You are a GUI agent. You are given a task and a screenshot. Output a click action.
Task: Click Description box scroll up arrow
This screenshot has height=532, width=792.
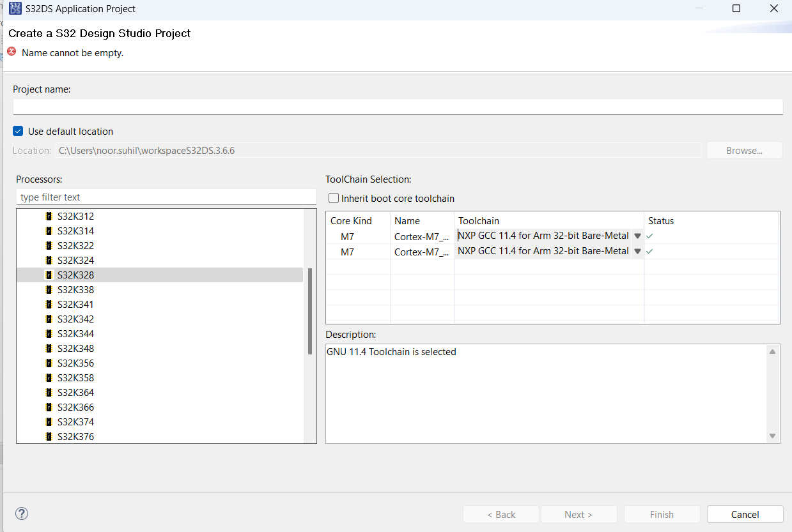click(772, 351)
